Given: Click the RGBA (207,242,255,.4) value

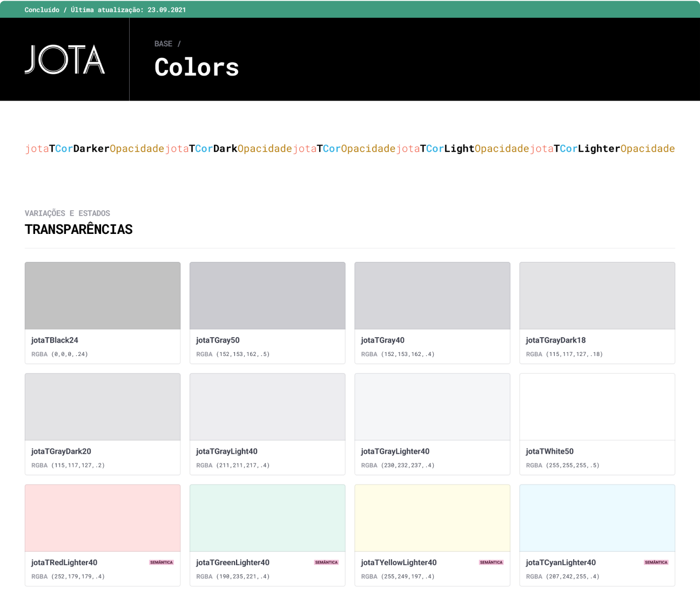Looking at the screenshot, I should [563, 577].
